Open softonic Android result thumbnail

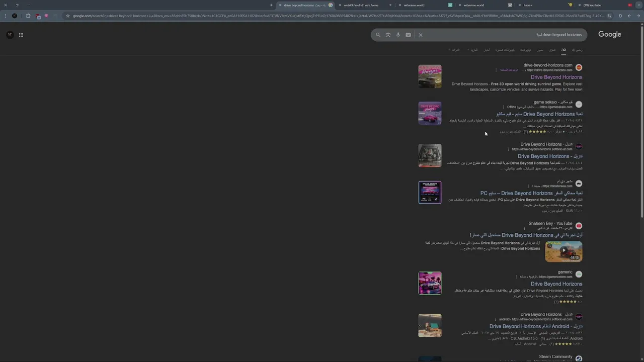pos(430,325)
